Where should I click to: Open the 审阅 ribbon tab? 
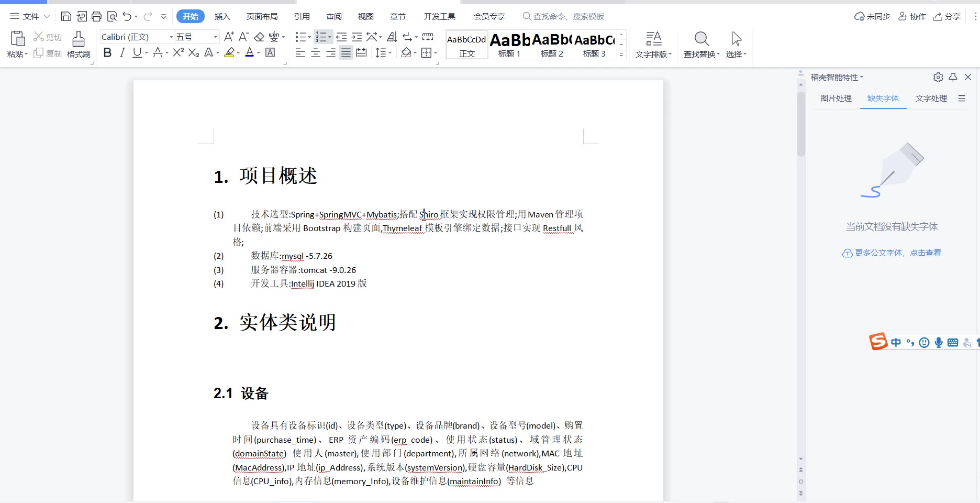click(334, 16)
